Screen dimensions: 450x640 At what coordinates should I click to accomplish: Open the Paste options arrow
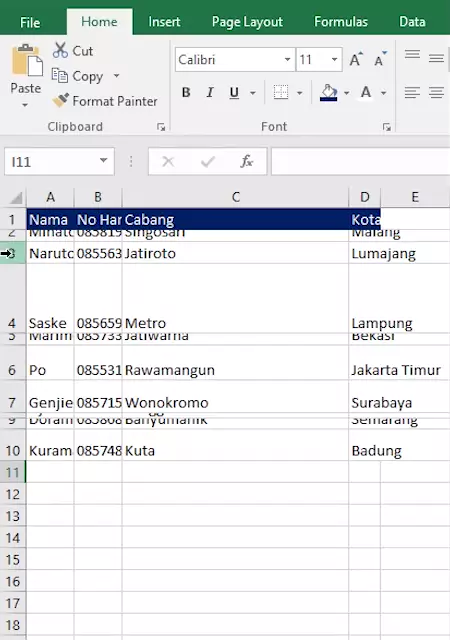tap(25, 105)
